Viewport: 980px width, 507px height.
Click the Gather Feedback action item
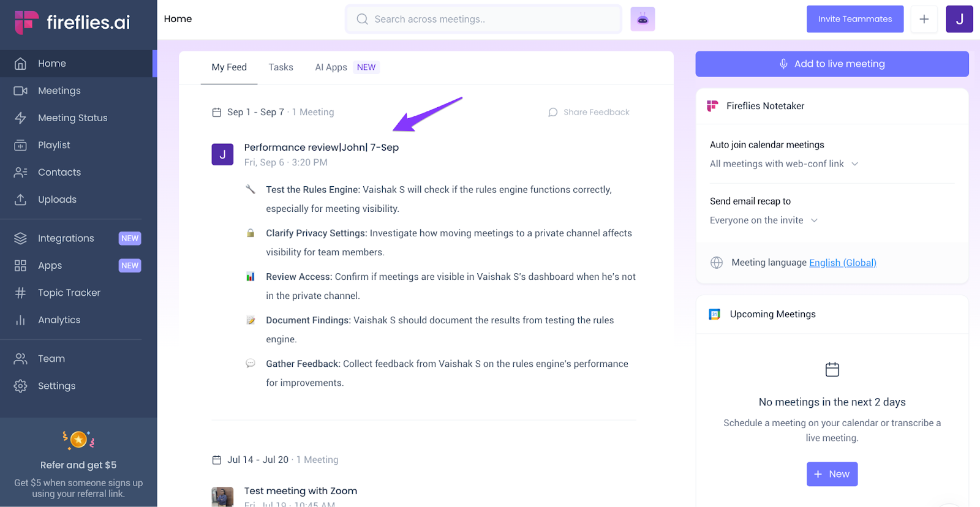tap(447, 373)
